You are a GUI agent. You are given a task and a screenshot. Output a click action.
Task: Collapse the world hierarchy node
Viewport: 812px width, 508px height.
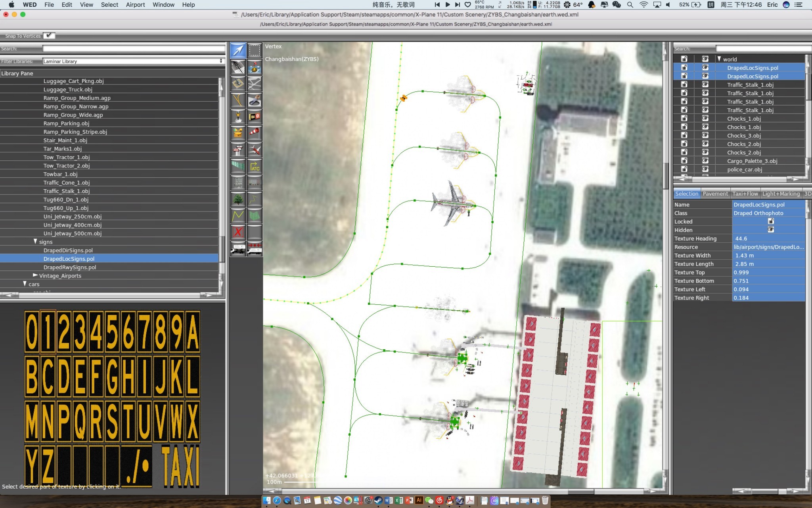[719, 59]
